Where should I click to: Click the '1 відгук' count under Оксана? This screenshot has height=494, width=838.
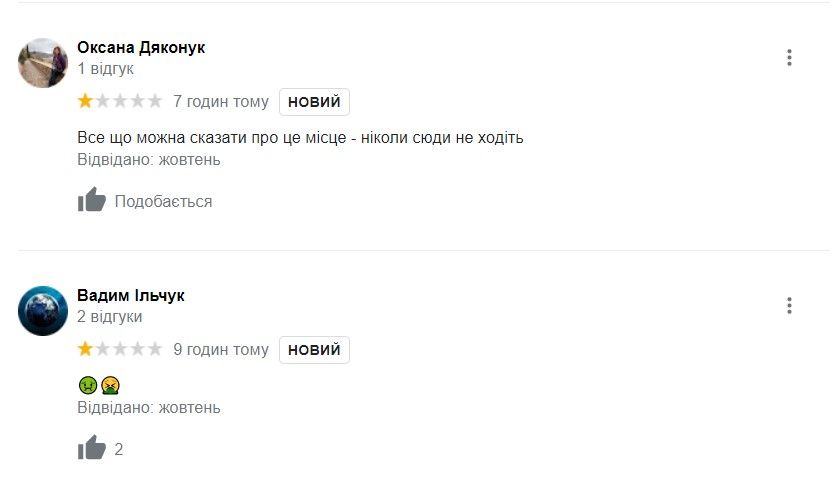[105, 69]
